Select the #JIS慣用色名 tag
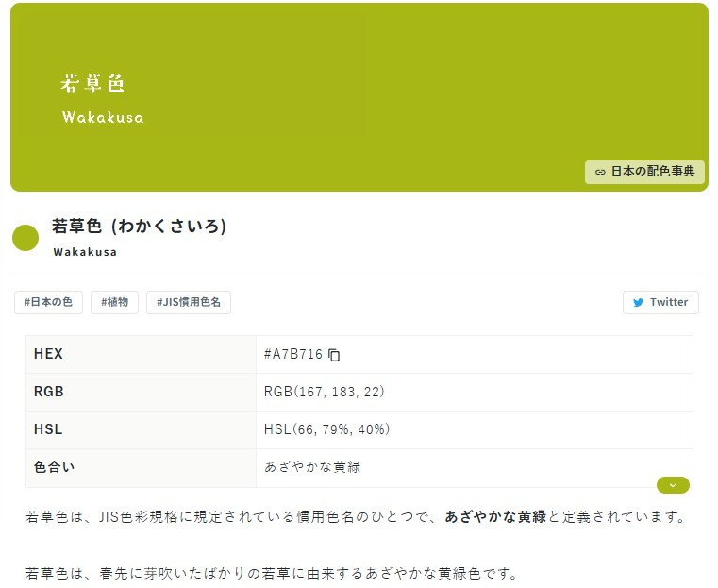The image size is (718, 588). coord(188,302)
